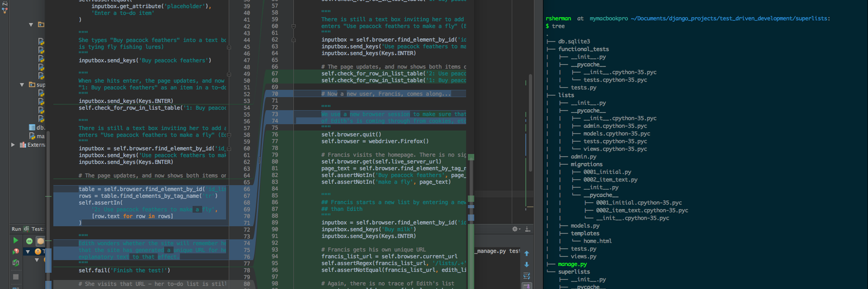Click the blue Up stack trace arrow

[527, 253]
